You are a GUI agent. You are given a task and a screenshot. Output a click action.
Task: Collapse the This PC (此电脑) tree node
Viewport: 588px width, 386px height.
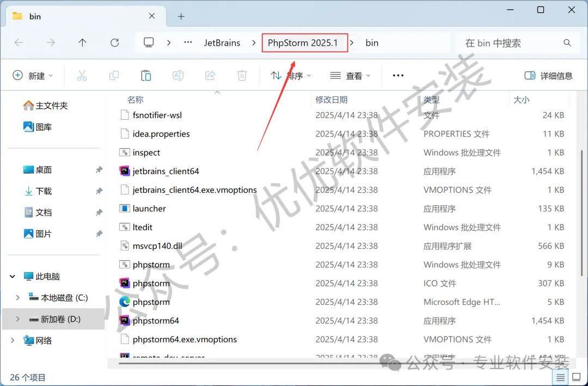point(13,277)
